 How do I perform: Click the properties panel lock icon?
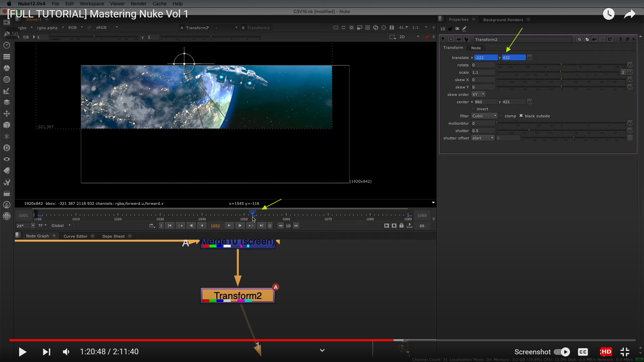pyautogui.click(x=450, y=28)
